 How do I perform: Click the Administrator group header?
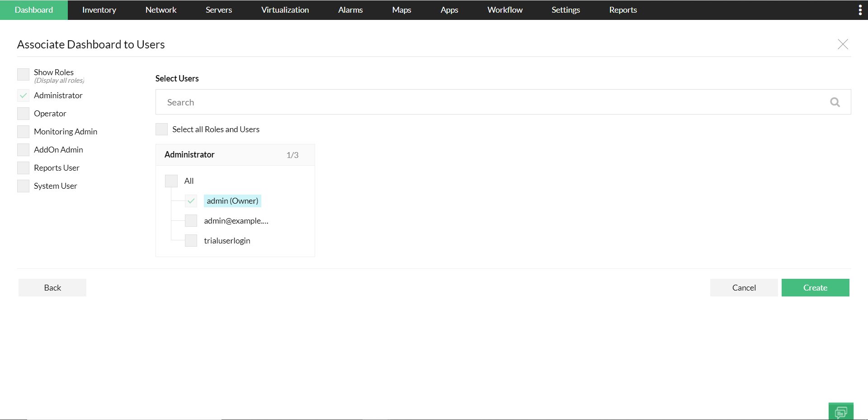pyautogui.click(x=235, y=155)
